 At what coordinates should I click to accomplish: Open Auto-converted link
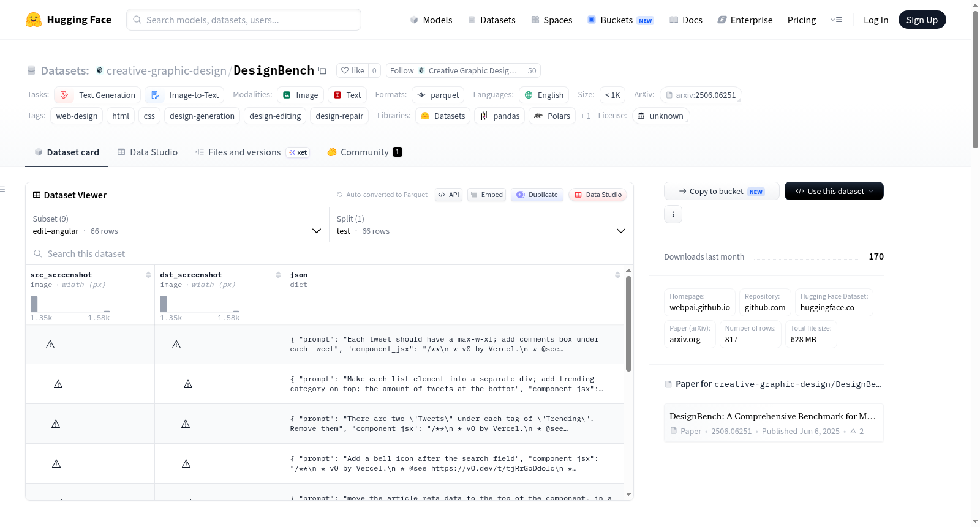pos(370,195)
